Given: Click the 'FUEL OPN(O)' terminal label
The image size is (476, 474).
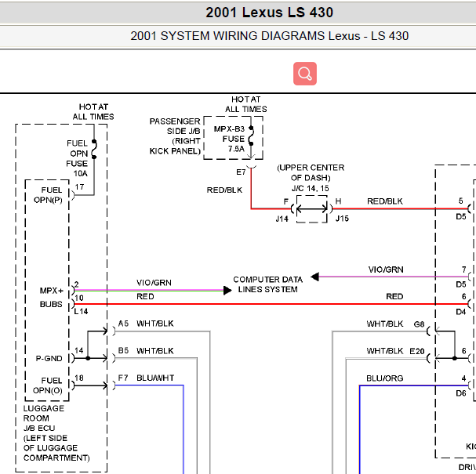Looking at the screenshot, I should coord(48,385).
